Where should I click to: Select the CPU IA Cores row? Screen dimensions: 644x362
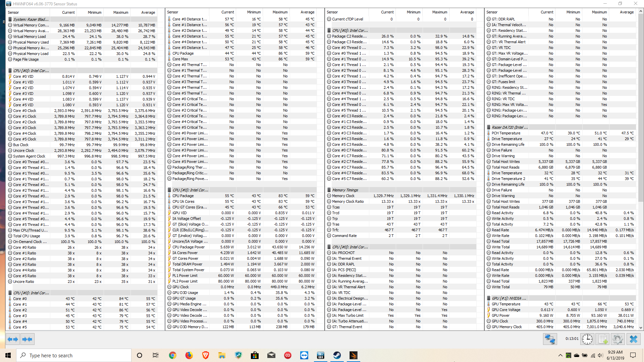[x=242, y=201]
